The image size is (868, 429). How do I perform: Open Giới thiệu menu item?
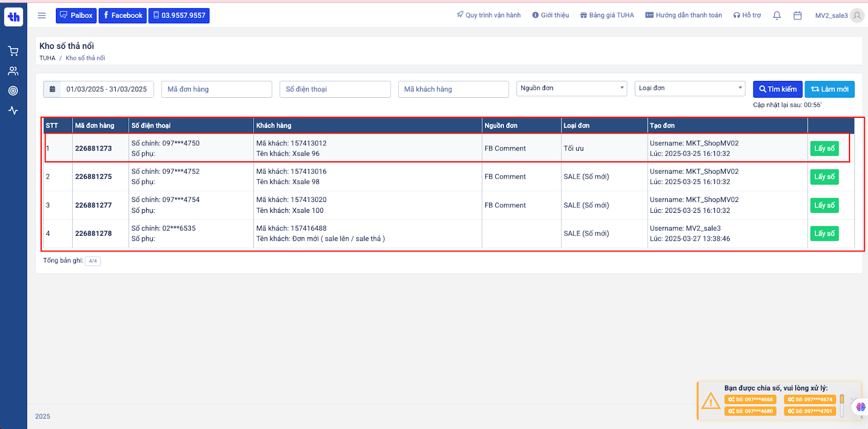pos(551,15)
